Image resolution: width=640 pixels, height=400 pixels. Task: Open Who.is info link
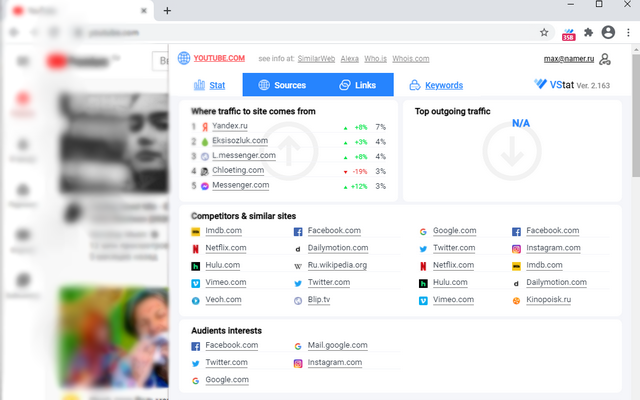pos(375,58)
